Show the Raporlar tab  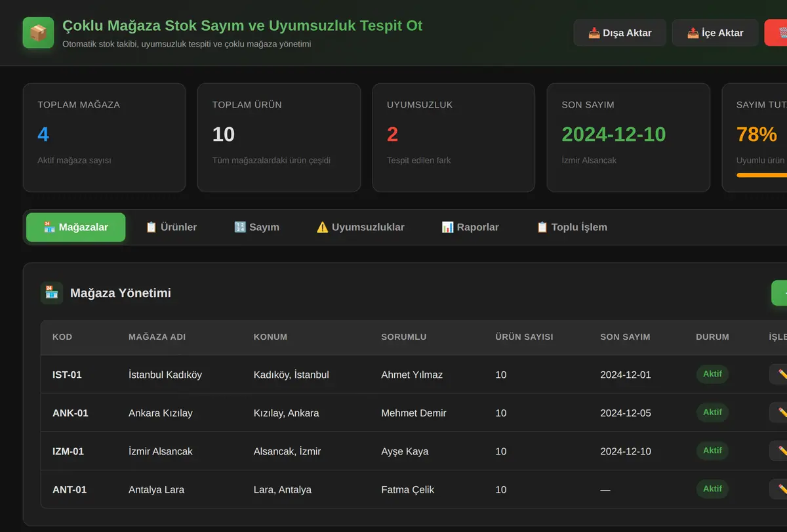tap(470, 228)
